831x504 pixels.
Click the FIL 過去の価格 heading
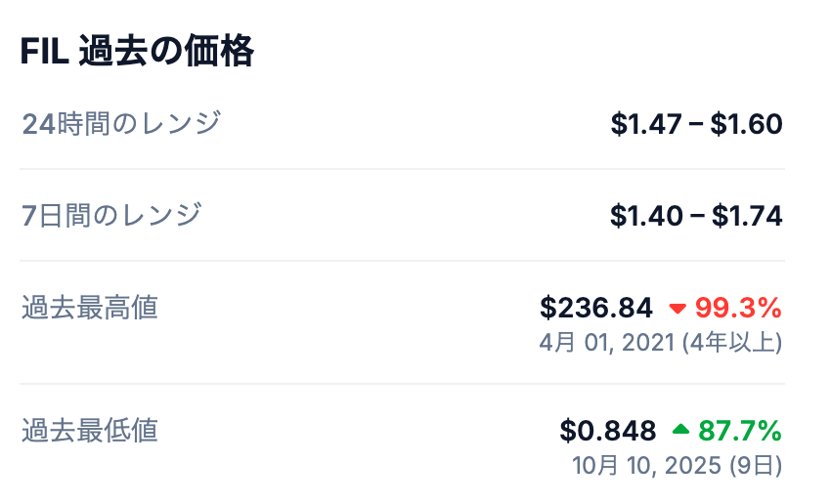point(137,52)
